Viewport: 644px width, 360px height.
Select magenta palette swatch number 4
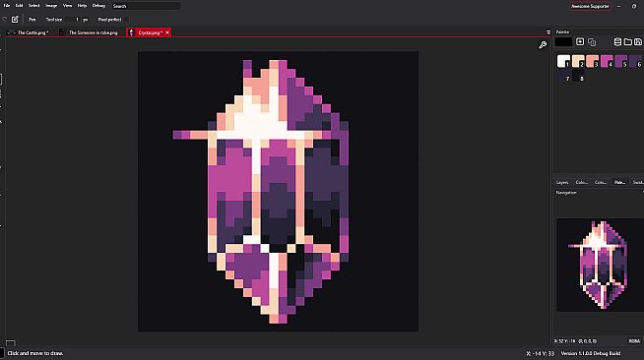(607, 61)
